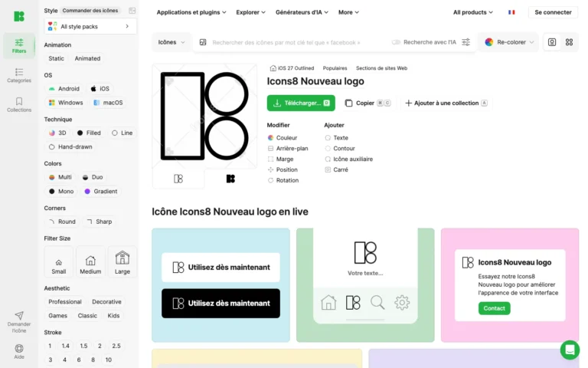Select the filled logo variant thumbnail
The width and height of the screenshot is (588, 368).
click(230, 179)
